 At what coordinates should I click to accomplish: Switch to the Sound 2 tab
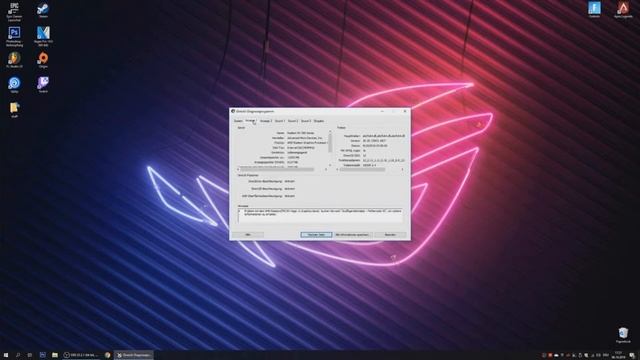click(x=293, y=121)
